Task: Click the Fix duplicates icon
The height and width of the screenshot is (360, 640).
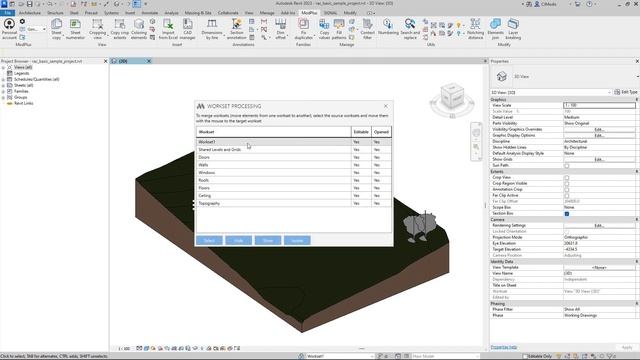Action: [x=303, y=29]
